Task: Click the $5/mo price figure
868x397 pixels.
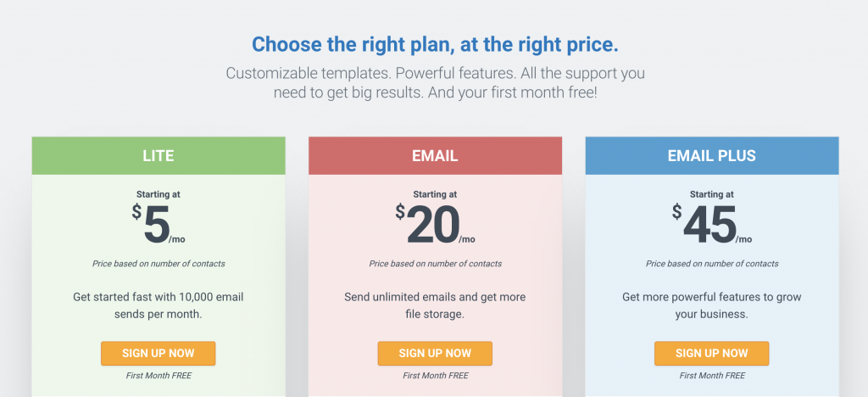Action: point(159,224)
